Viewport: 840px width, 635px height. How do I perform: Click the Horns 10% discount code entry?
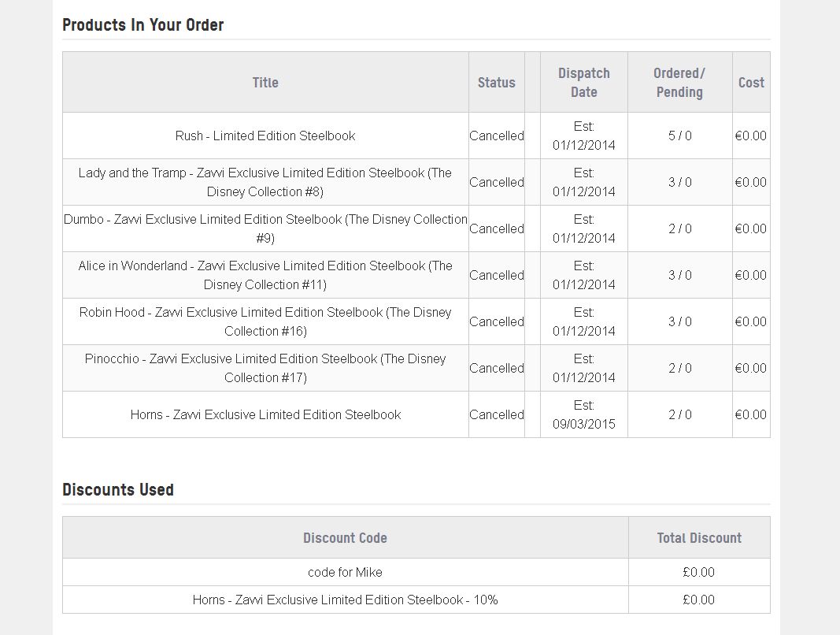pyautogui.click(x=345, y=600)
